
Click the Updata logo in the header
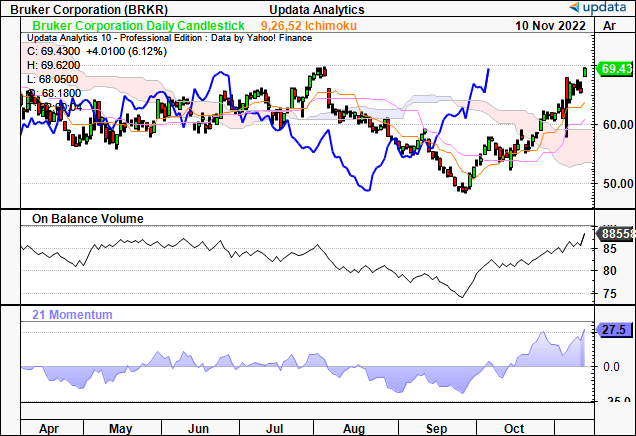coord(598,7)
